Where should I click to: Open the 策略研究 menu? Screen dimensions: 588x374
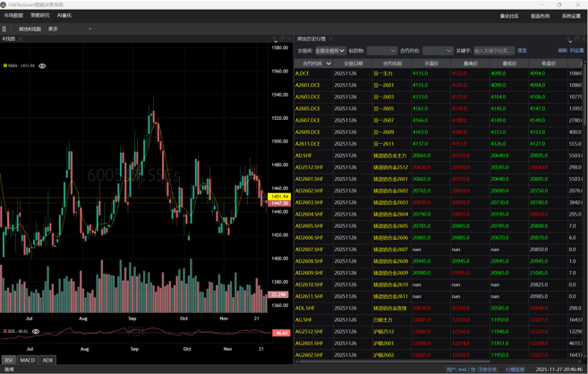pos(40,15)
